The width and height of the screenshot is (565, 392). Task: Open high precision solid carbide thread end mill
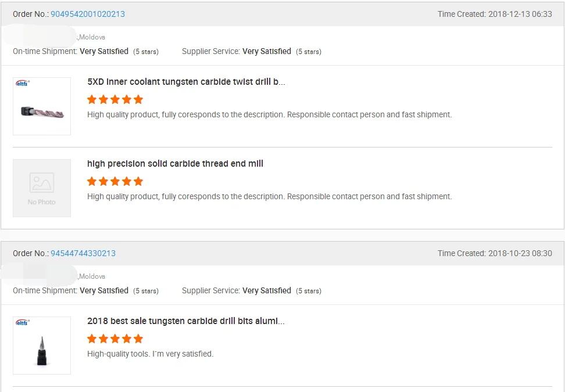(x=175, y=164)
